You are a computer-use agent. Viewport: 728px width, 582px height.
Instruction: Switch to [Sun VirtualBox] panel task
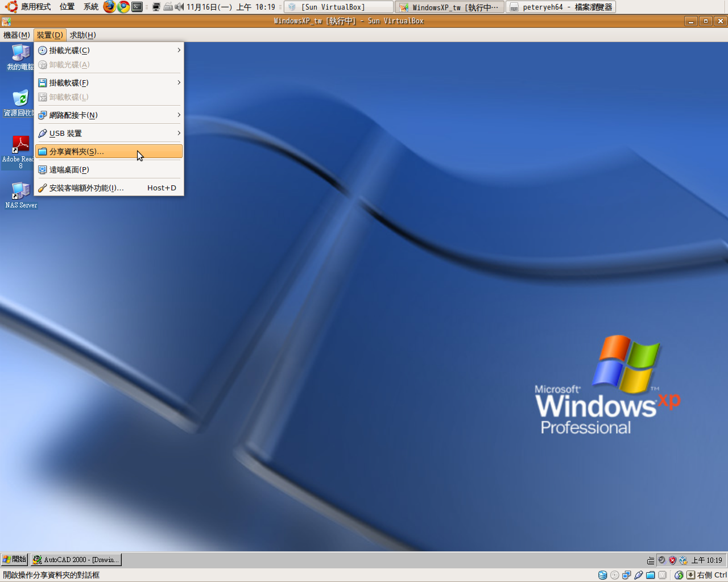coord(339,7)
